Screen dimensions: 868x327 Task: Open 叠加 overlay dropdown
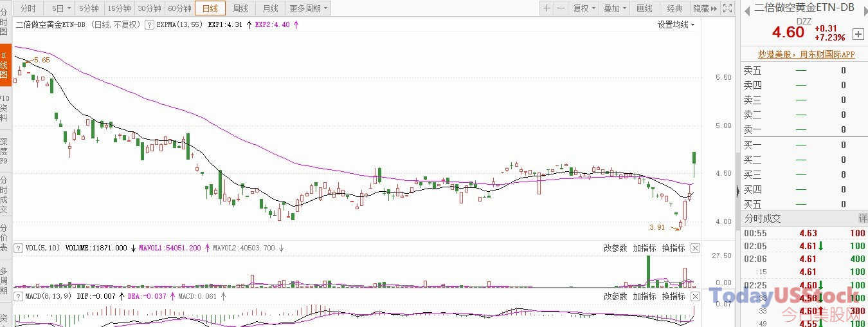(x=615, y=8)
